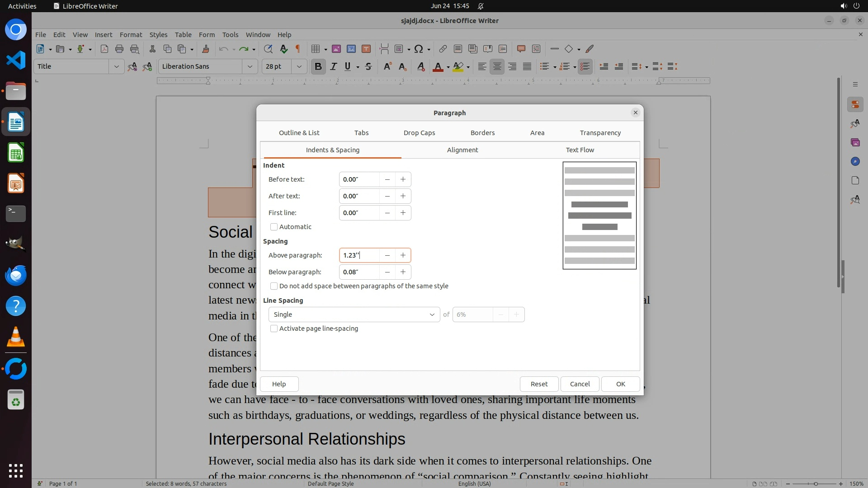The height and width of the screenshot is (488, 868).
Task: Click the Reset button
Action: [x=539, y=384]
